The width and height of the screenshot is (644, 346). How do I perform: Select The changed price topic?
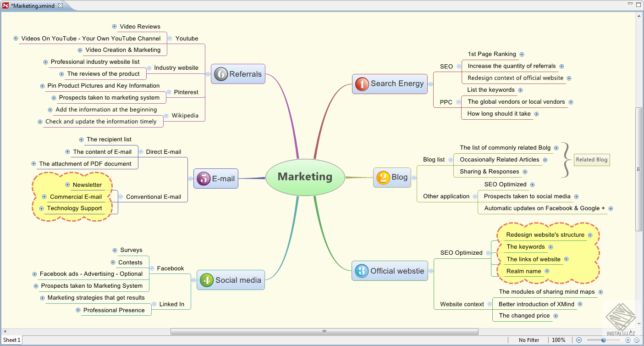[x=524, y=316]
